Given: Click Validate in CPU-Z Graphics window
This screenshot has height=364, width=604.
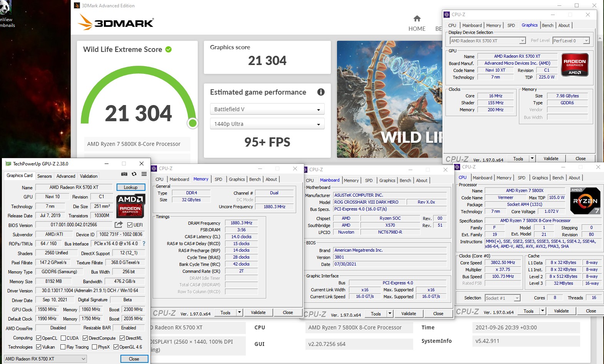Looking at the screenshot, I should click(551, 159).
